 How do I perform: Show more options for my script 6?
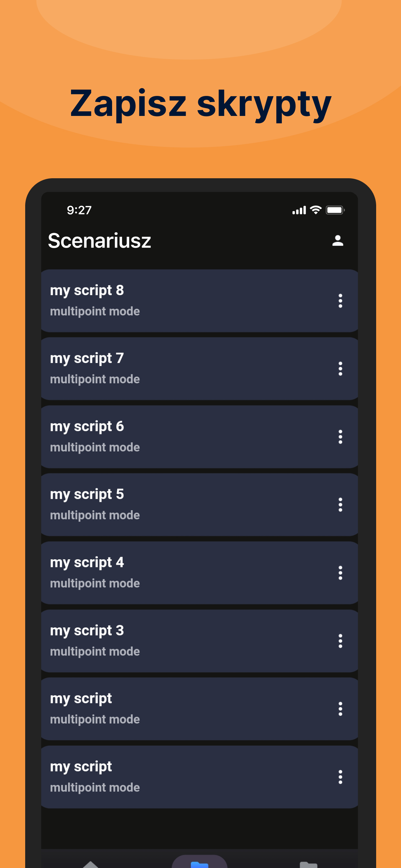coord(340,437)
